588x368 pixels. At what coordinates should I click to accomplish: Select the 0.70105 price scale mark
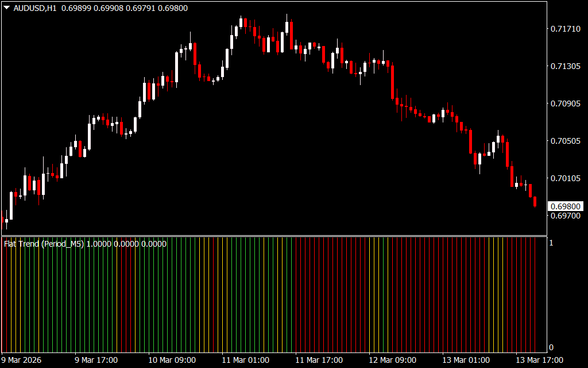click(x=564, y=178)
